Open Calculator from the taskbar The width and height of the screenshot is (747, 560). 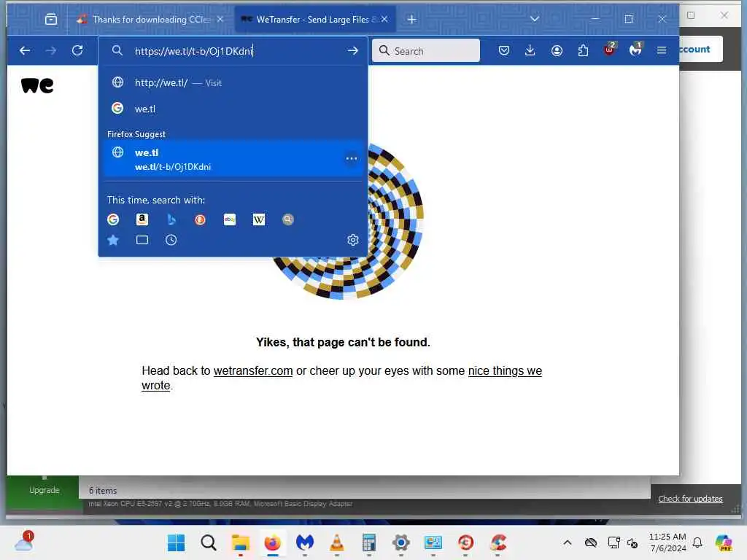(368, 542)
